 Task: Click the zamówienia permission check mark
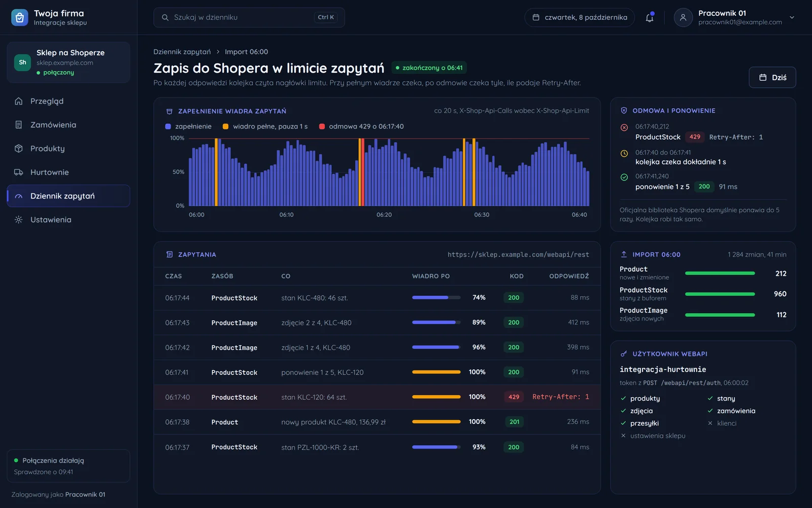[x=710, y=411]
